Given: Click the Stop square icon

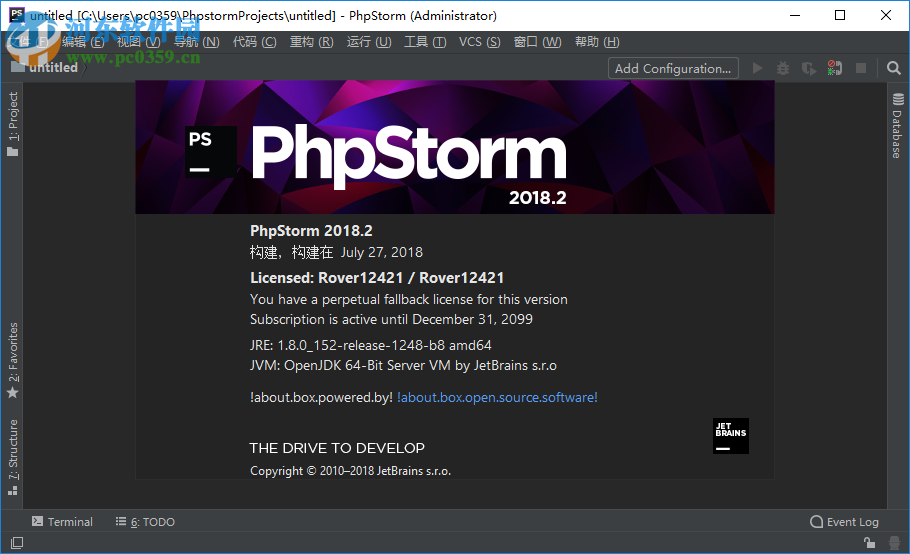Looking at the screenshot, I should point(861,68).
